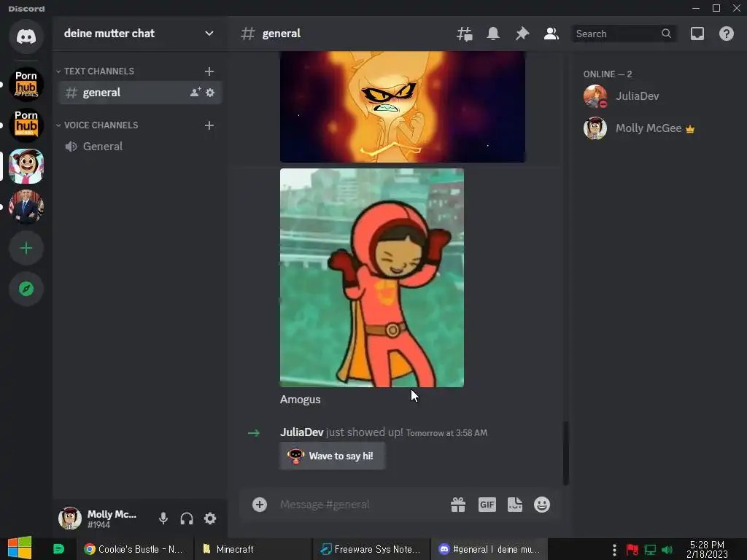Click the green chat taskbar icon
Image resolution: width=747 pixels, height=560 pixels.
point(58,549)
